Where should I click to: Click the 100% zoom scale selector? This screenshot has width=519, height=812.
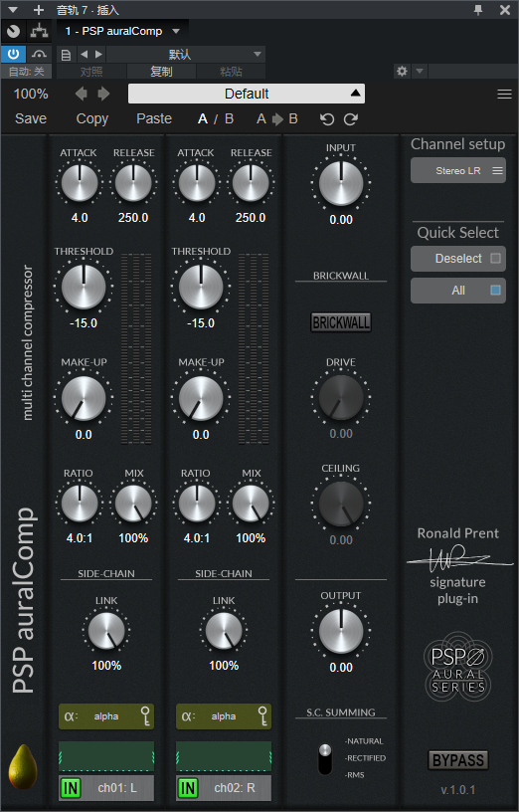coord(31,94)
